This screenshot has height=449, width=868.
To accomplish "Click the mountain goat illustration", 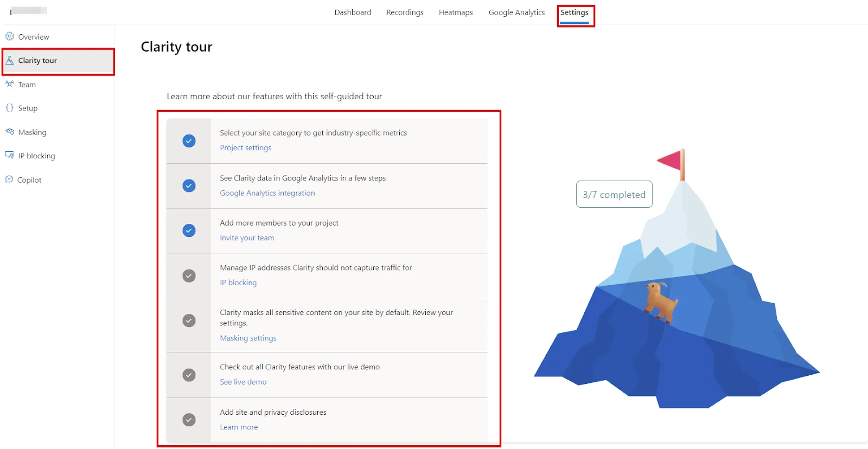I will click(660, 303).
